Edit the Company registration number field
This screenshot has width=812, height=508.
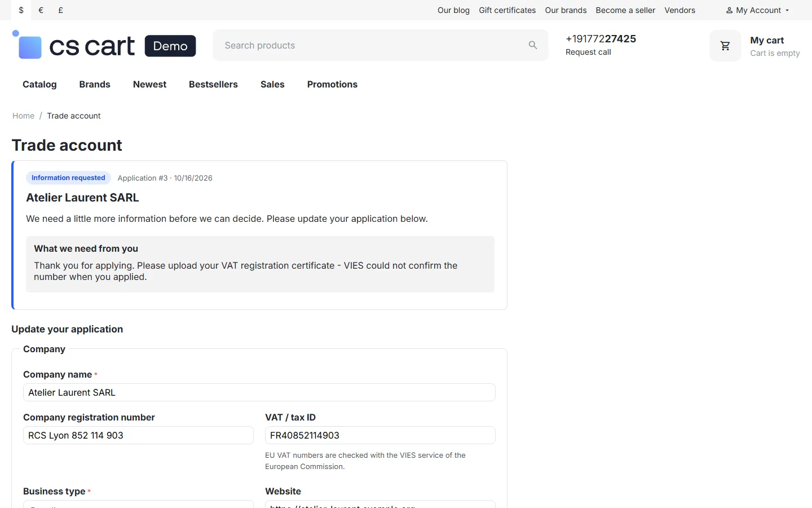click(138, 435)
